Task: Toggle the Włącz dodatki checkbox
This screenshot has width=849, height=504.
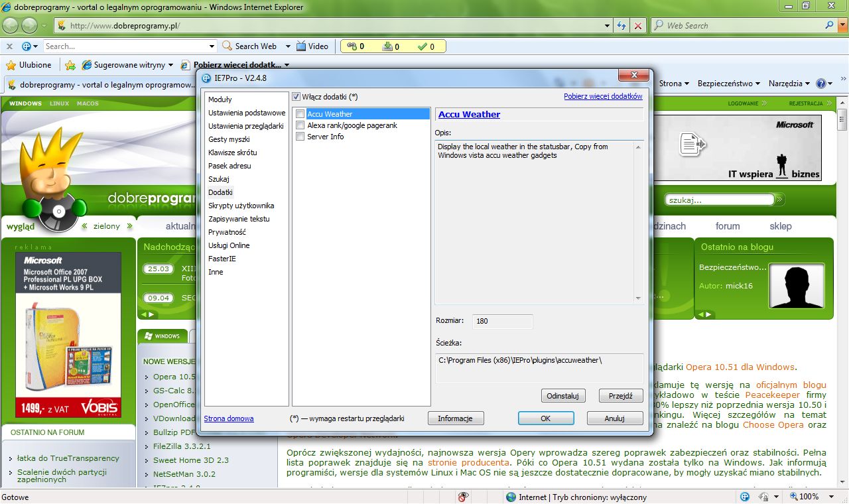Action: click(296, 97)
